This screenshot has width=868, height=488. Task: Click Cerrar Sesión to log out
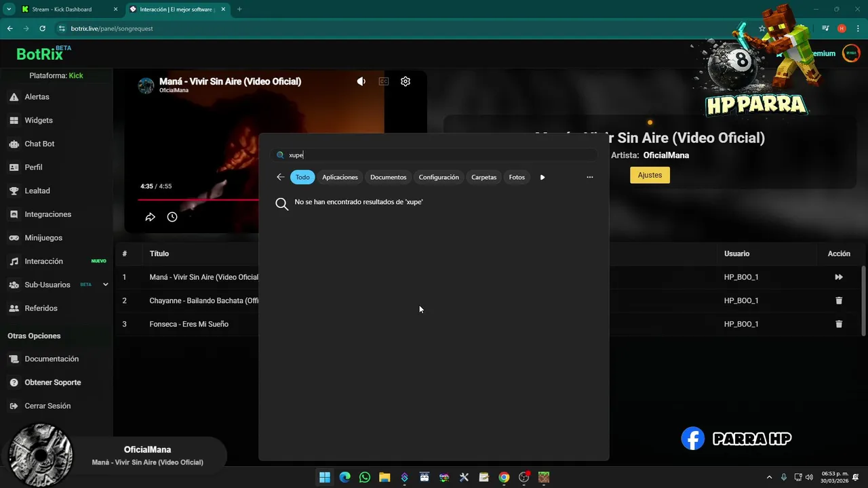(47, 406)
